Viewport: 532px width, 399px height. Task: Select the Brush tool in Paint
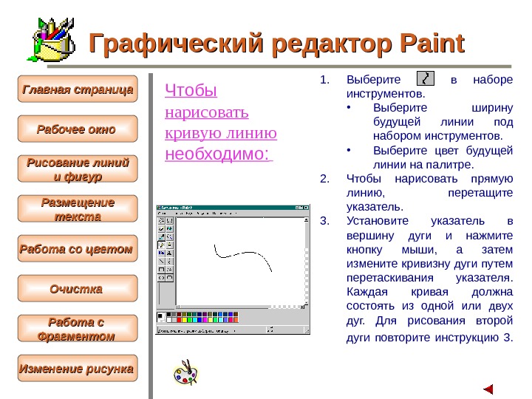169,245
